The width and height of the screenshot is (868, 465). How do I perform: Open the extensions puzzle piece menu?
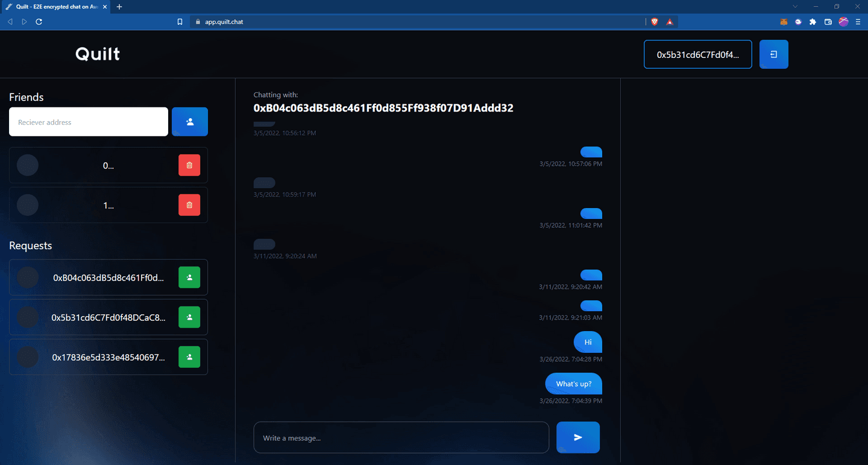(813, 22)
